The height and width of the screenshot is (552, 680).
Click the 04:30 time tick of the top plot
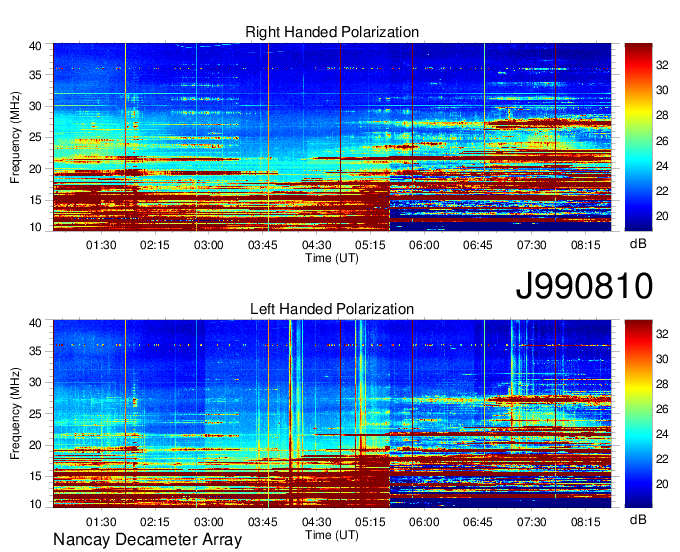[x=317, y=245]
